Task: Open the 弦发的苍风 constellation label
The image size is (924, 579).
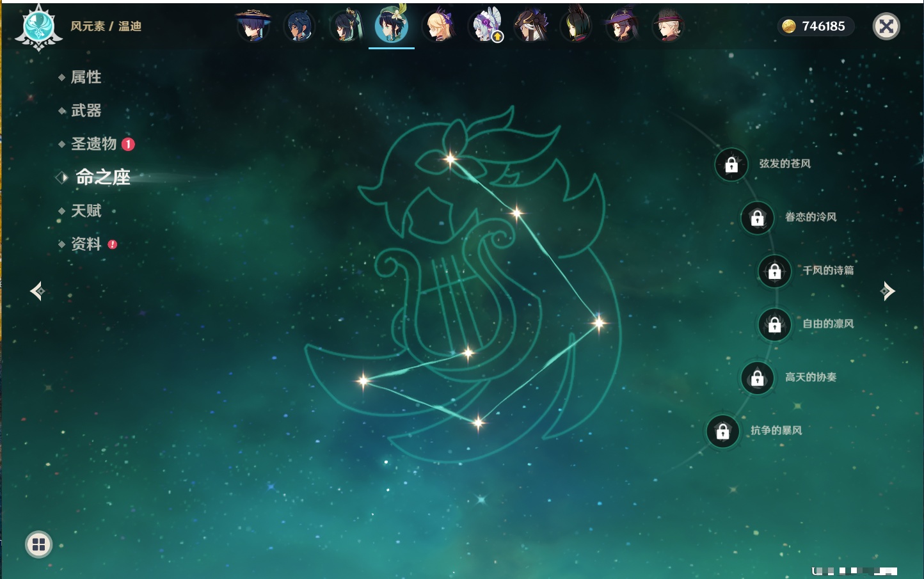Action: (x=785, y=164)
